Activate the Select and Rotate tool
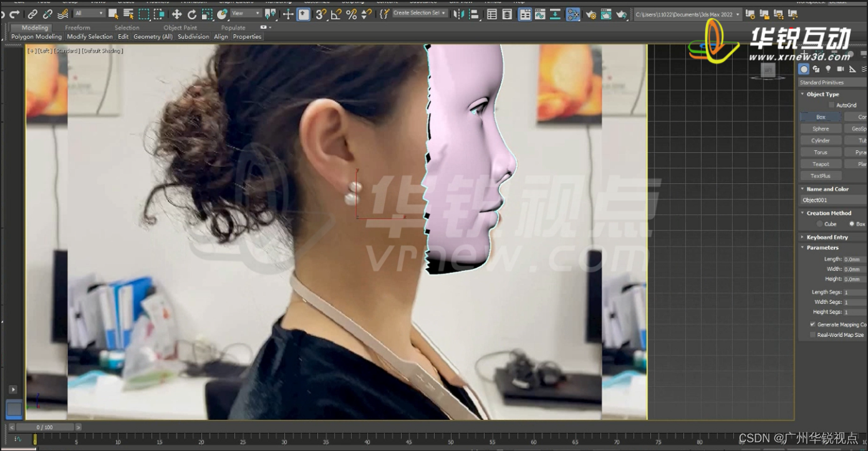The width and height of the screenshot is (868, 451). (192, 14)
